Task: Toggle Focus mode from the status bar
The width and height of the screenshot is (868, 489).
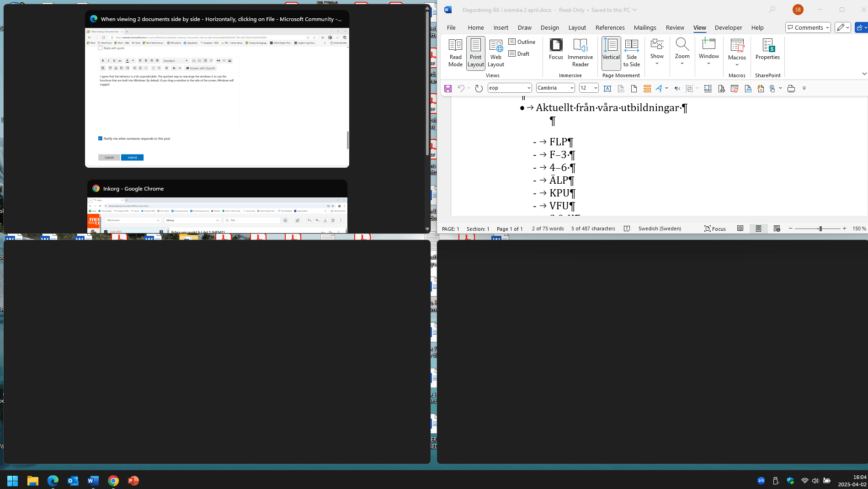Action: (x=715, y=229)
